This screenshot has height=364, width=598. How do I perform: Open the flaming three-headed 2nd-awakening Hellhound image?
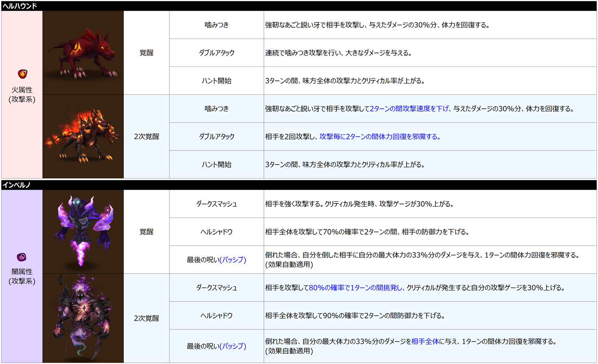coord(83,137)
